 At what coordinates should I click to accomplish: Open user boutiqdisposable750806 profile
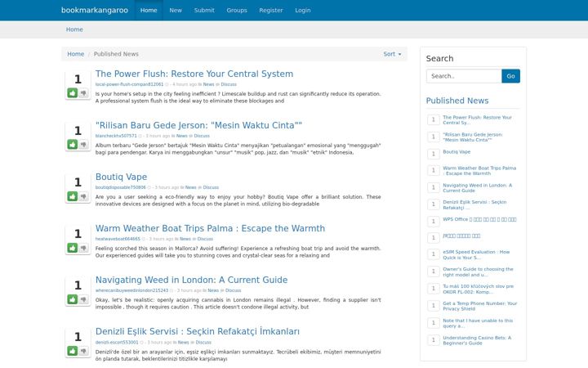[x=120, y=187]
